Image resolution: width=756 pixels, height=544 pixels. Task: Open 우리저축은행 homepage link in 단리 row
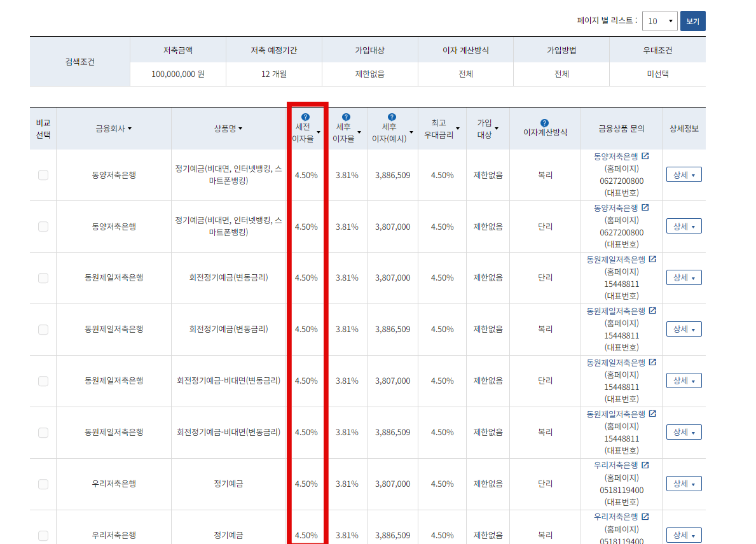(615, 465)
